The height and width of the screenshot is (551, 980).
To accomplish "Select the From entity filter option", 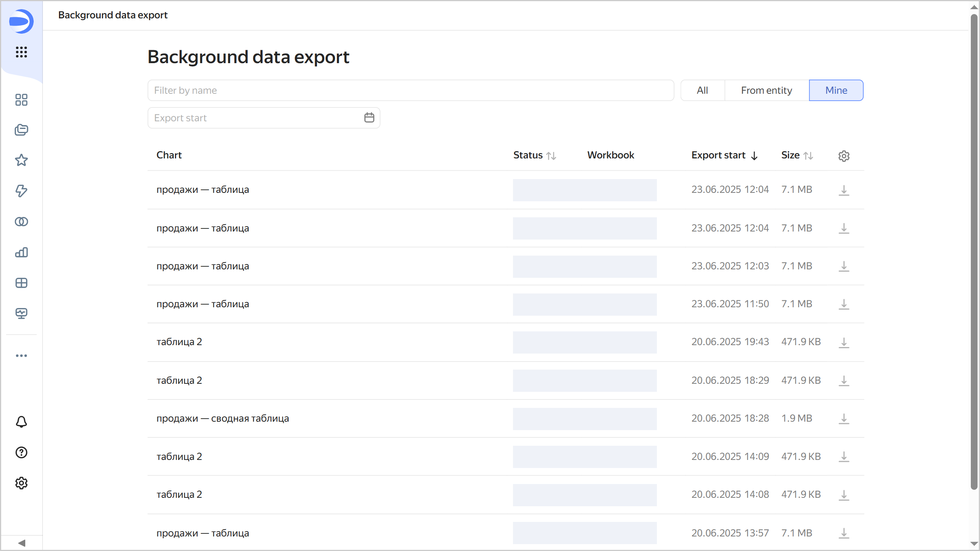I will tap(766, 90).
